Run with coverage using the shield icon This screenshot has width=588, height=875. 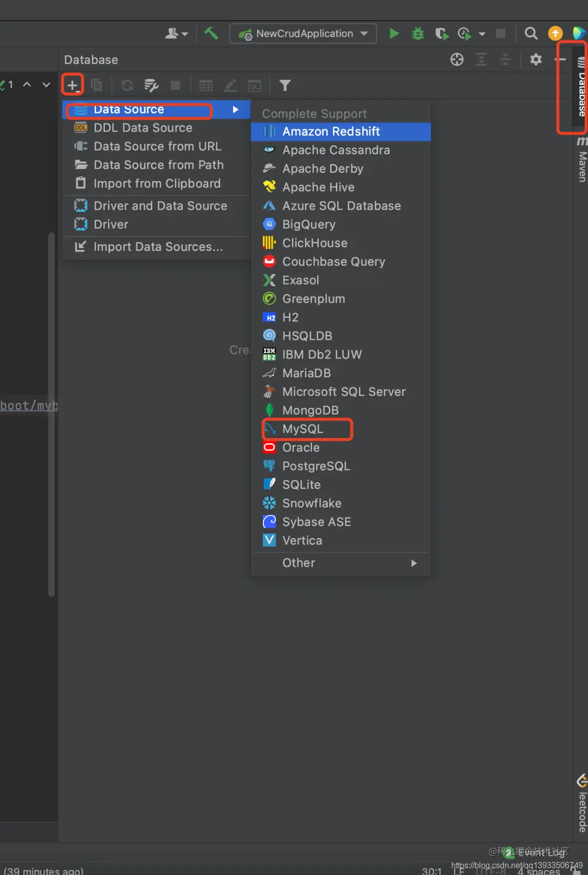click(442, 34)
